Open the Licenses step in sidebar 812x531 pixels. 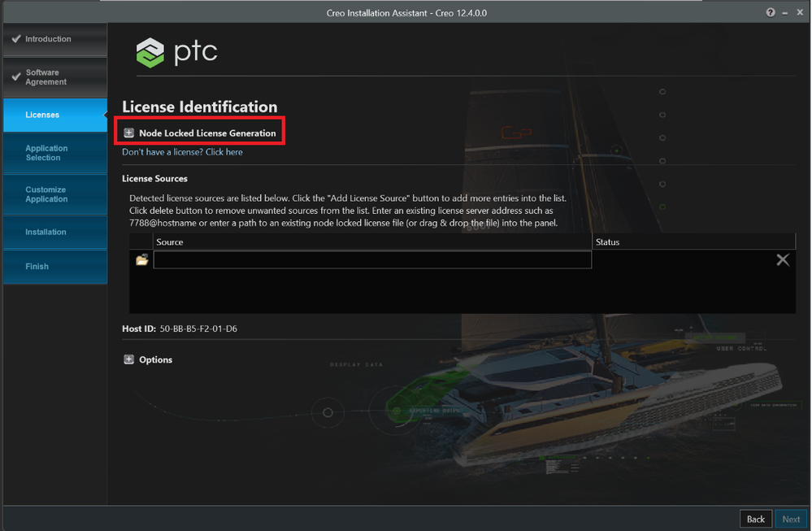point(55,115)
